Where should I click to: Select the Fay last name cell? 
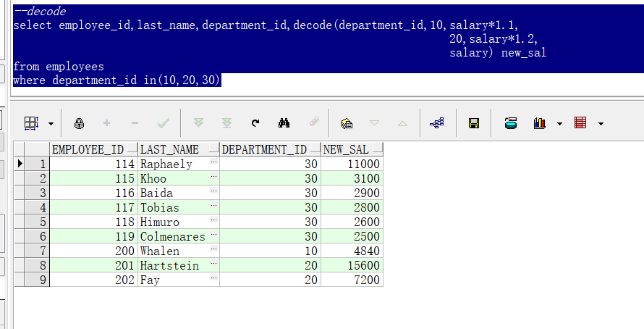coord(179,280)
